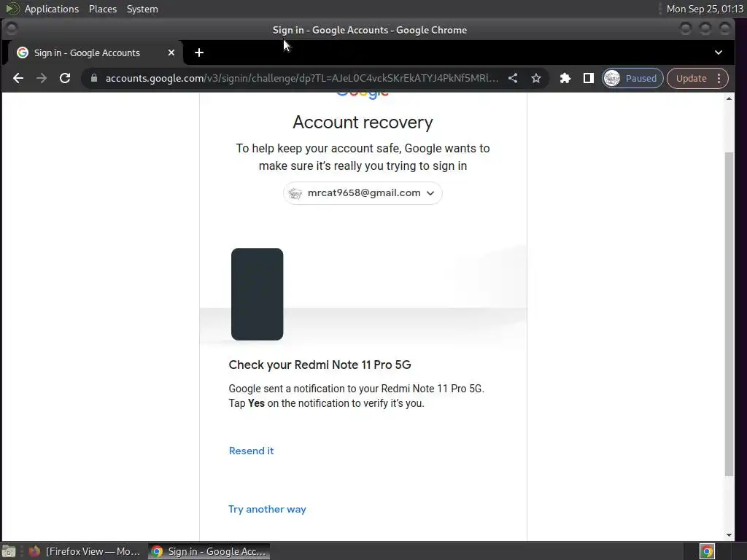This screenshot has height=560, width=747.
Task: View site information lock icon
Action: 94,78
